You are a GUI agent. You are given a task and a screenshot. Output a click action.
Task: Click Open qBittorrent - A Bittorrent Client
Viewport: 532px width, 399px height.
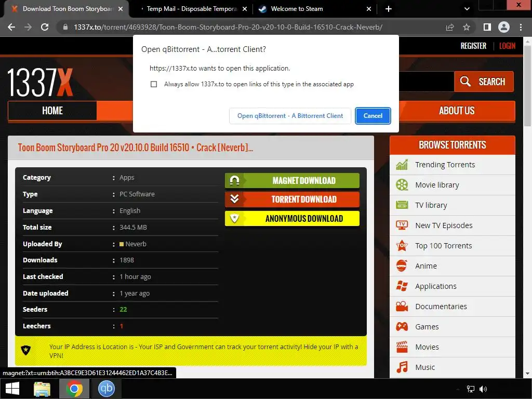pyautogui.click(x=290, y=116)
